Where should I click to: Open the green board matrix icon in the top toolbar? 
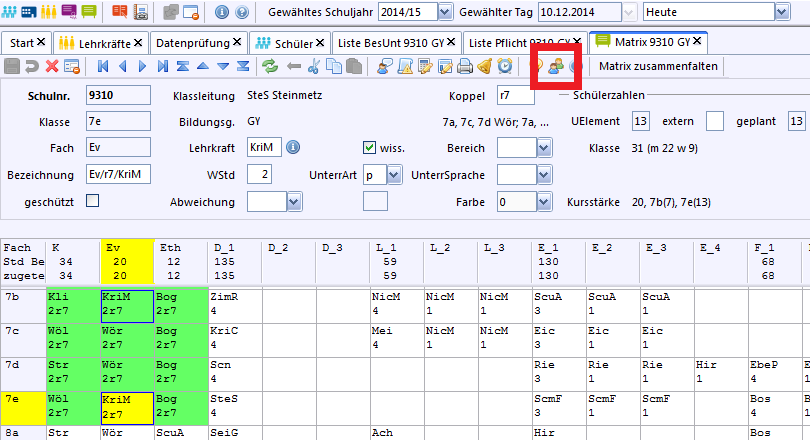tap(89, 11)
